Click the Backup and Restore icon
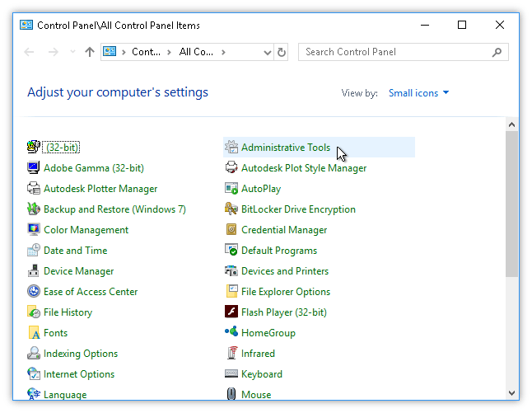532x413 pixels. (x=34, y=209)
